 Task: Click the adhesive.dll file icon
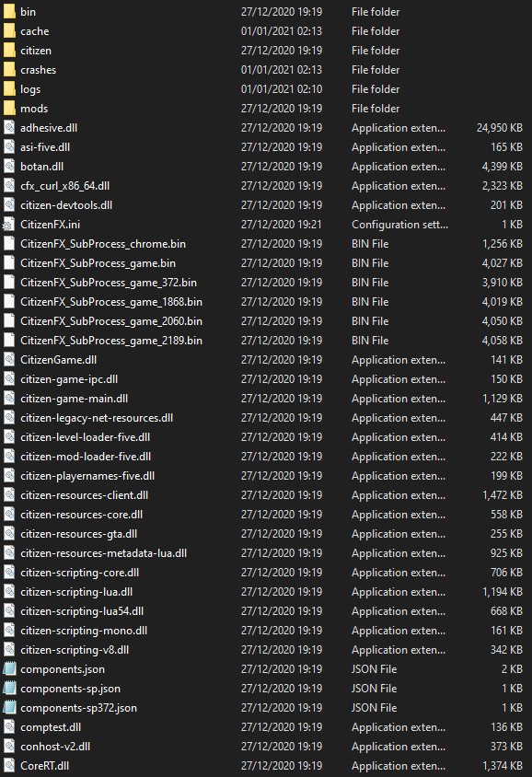click(9, 128)
